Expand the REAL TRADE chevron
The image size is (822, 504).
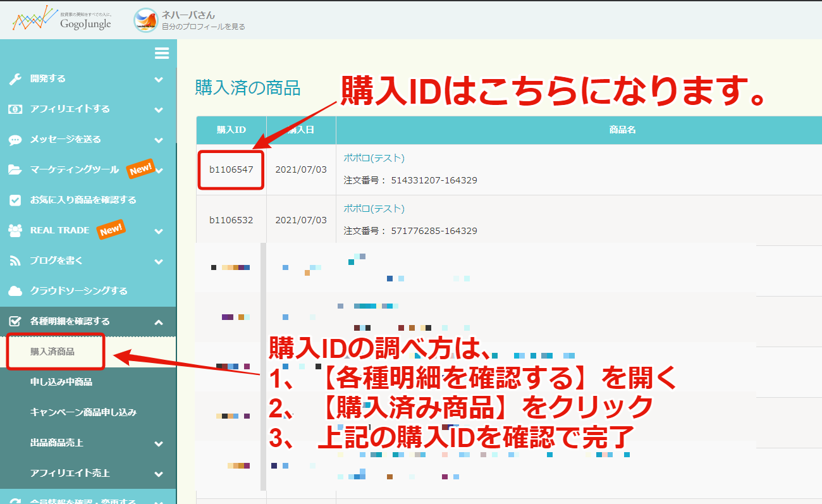point(159,231)
